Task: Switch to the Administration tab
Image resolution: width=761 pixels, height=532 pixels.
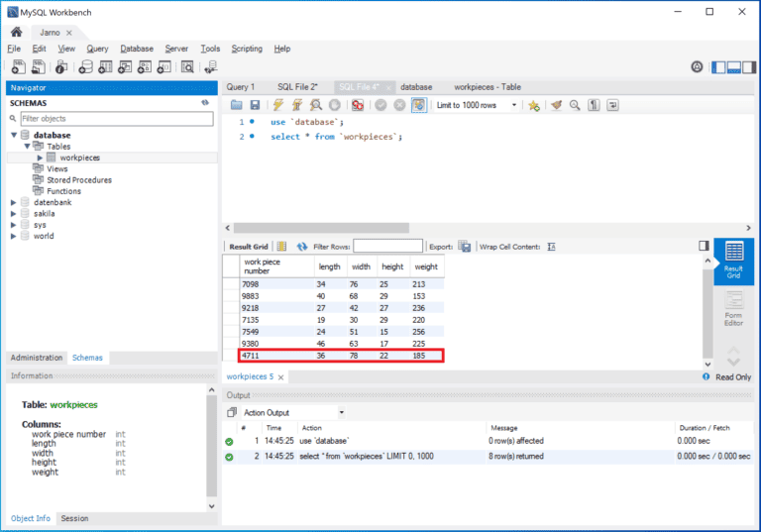Action: point(37,358)
